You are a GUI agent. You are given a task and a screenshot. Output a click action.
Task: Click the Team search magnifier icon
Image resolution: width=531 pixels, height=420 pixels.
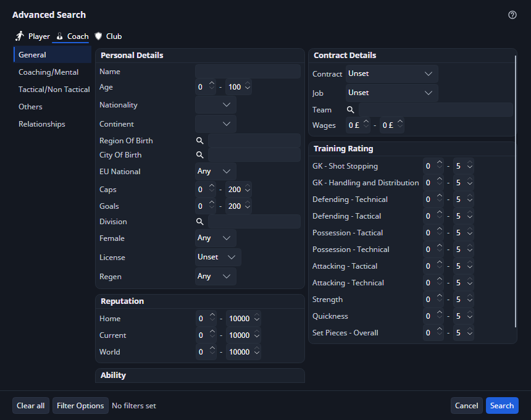coord(351,110)
